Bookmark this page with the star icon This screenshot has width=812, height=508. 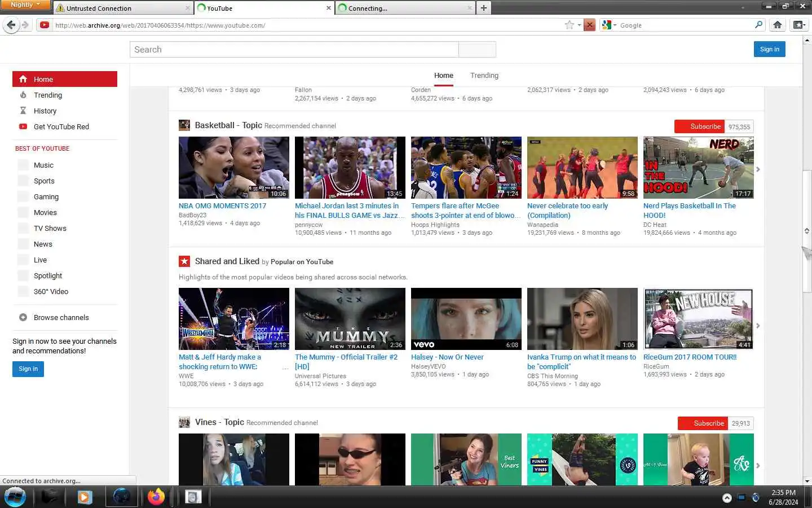tap(570, 25)
